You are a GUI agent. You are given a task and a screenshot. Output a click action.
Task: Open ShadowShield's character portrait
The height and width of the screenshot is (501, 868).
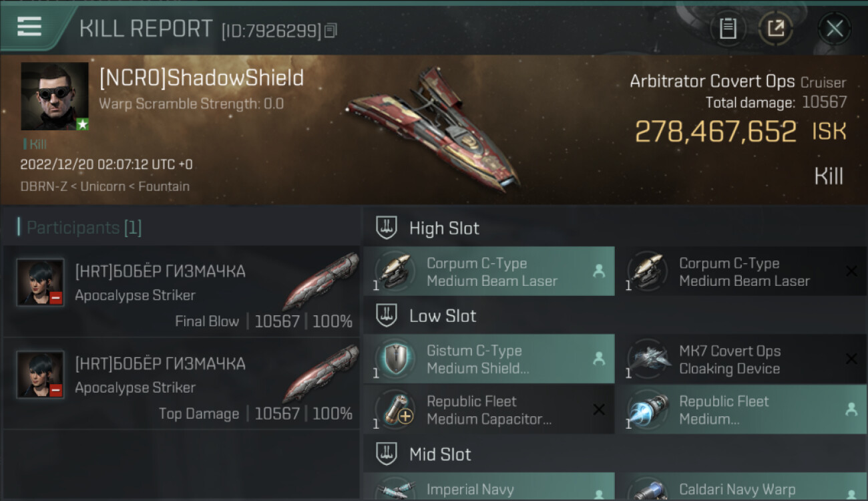(55, 96)
